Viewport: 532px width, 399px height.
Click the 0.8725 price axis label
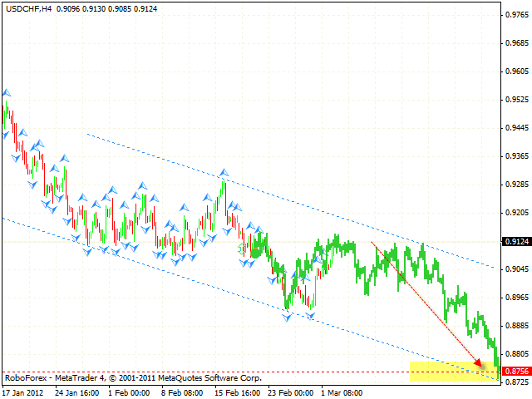(x=515, y=382)
